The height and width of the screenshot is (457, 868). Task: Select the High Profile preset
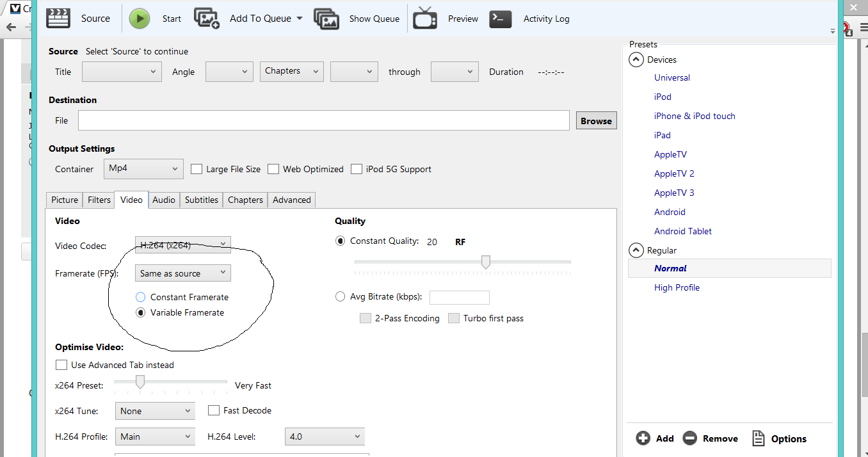[x=677, y=287]
